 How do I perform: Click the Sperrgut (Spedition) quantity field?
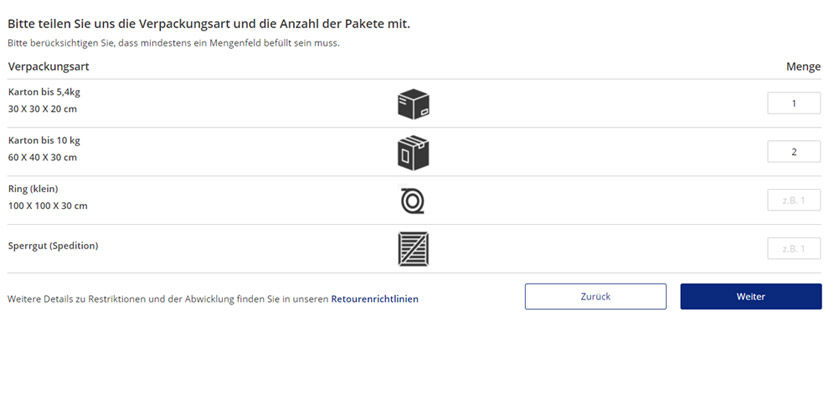tap(794, 249)
